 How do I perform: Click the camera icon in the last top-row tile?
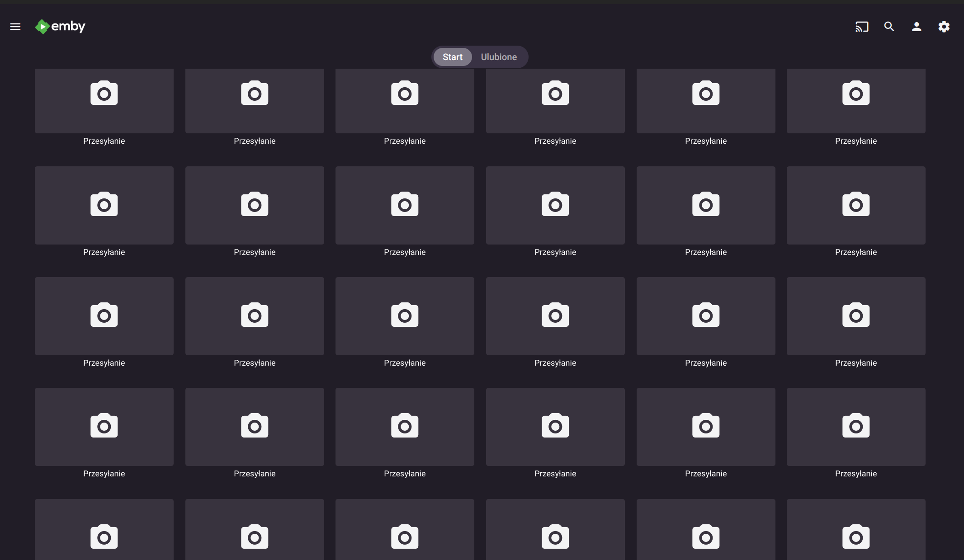(855, 94)
